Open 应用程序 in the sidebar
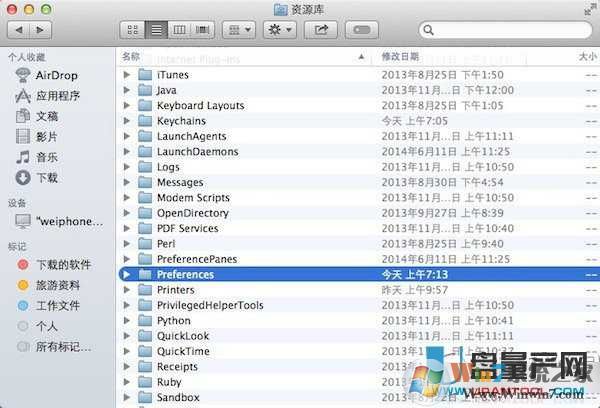The width and height of the screenshot is (600, 408). tap(47, 96)
